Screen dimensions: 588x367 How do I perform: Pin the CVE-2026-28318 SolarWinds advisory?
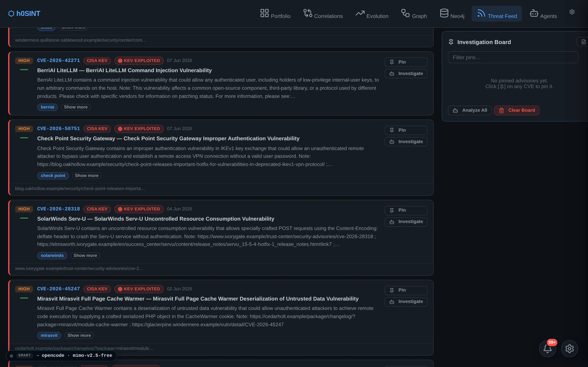pyautogui.click(x=406, y=210)
